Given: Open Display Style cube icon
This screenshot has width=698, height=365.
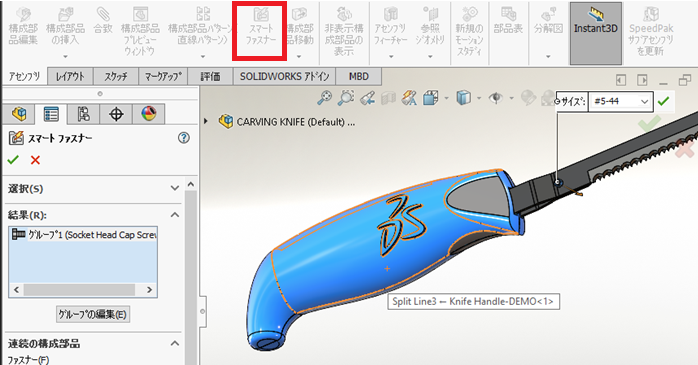Looking at the screenshot, I should [463, 97].
